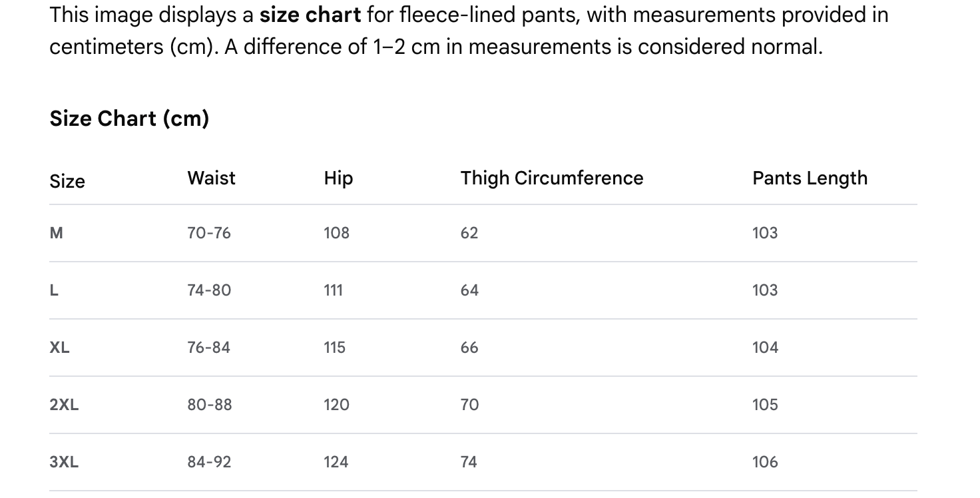Select the Waist column header
Image resolution: width=980 pixels, height=498 pixels.
coord(211,178)
